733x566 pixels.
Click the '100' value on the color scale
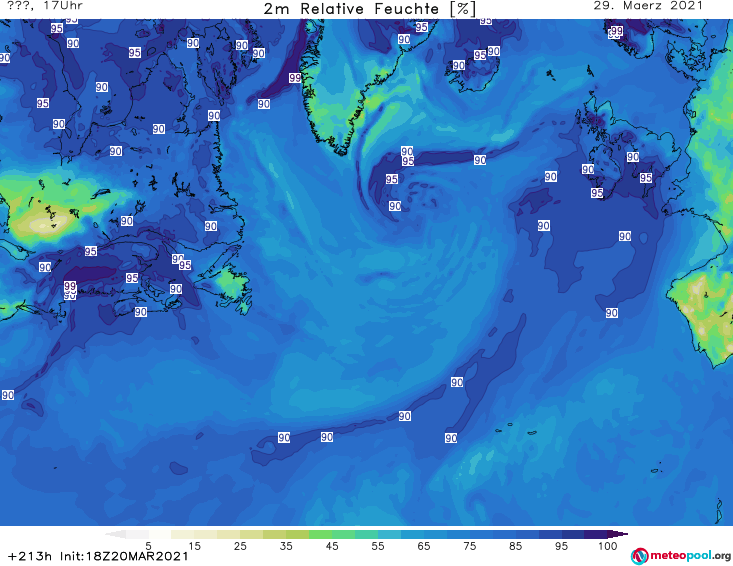coord(608,546)
